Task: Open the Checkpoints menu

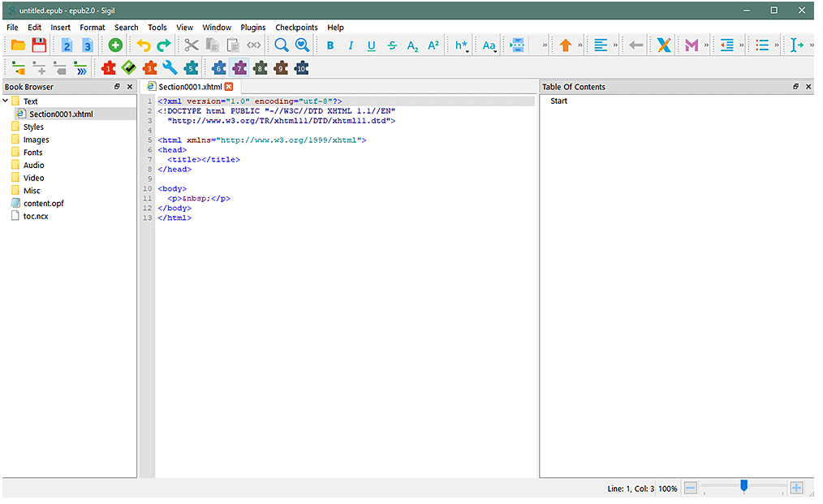Action: coord(296,28)
